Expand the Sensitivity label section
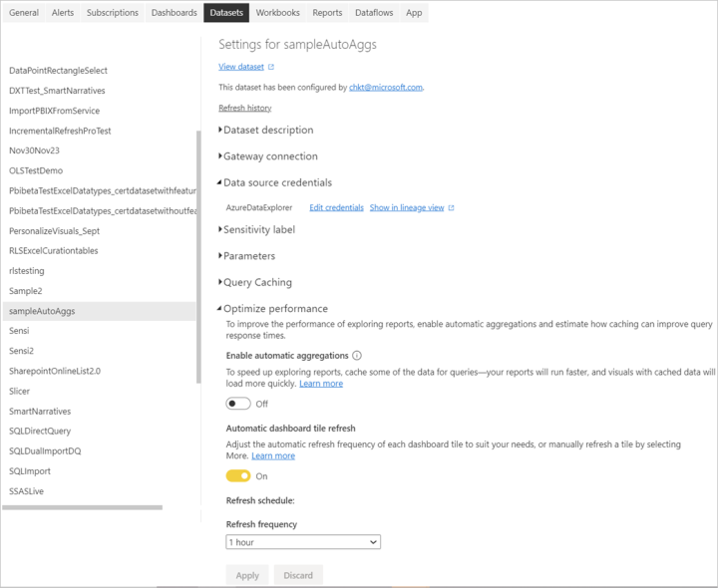718x588 pixels. click(257, 229)
